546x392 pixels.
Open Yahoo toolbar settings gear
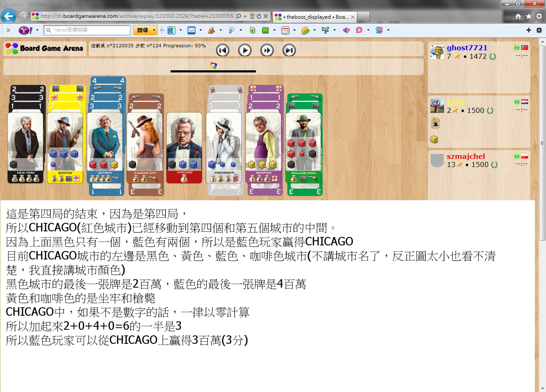(539, 30)
